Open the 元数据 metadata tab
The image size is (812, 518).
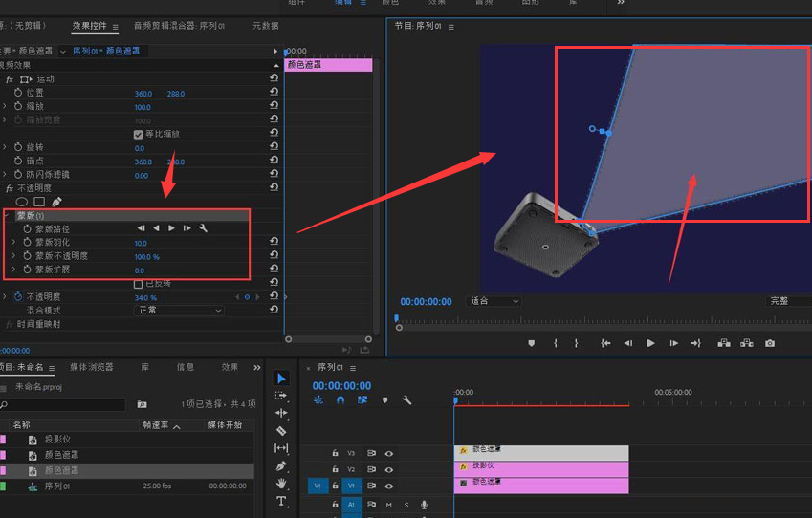(265, 26)
